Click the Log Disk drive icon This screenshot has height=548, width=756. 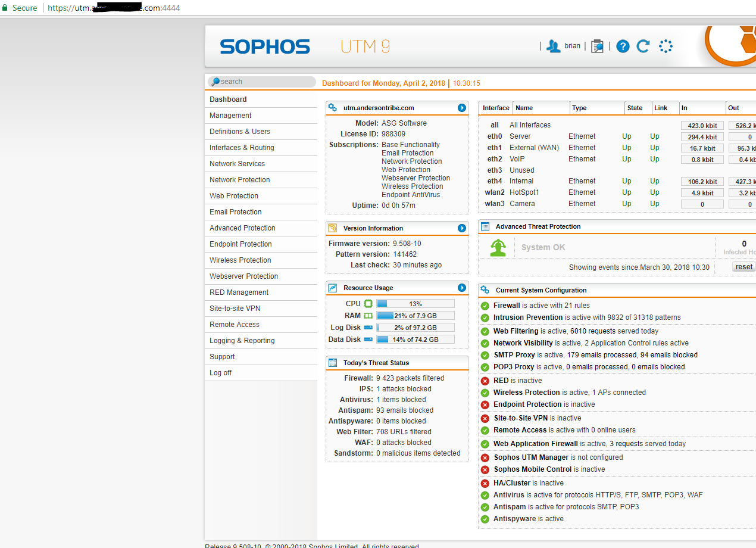click(368, 328)
